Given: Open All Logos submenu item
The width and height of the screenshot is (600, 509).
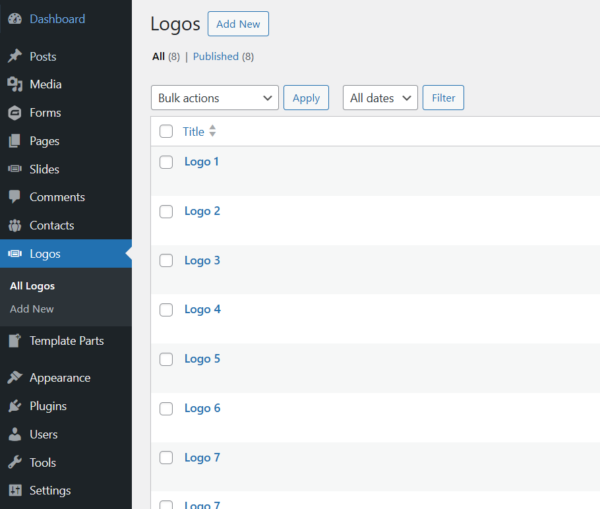Looking at the screenshot, I should [x=32, y=286].
